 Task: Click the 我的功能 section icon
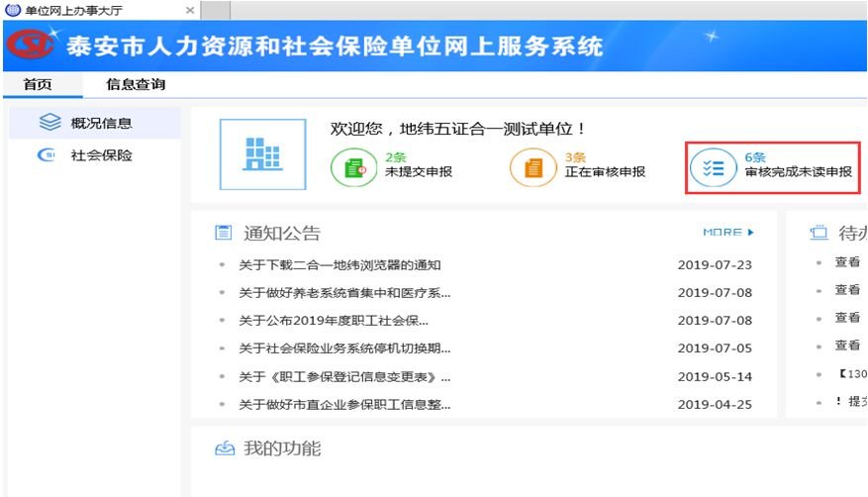coord(225,447)
